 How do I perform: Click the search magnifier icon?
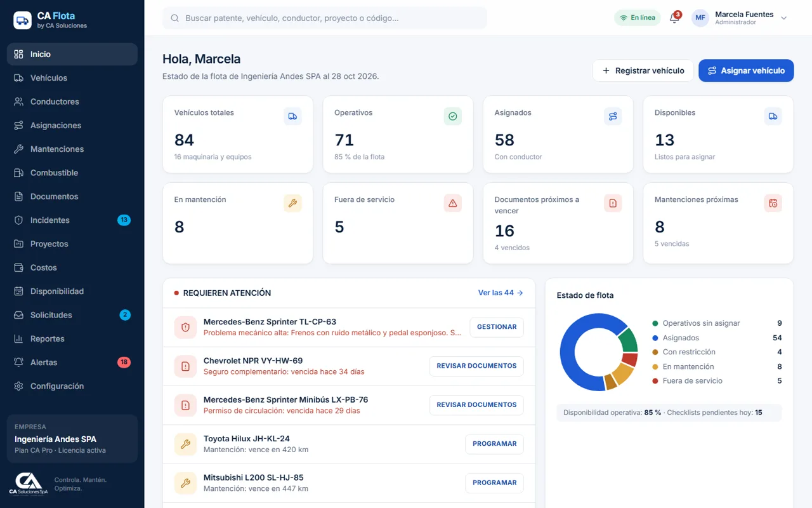pyautogui.click(x=175, y=18)
